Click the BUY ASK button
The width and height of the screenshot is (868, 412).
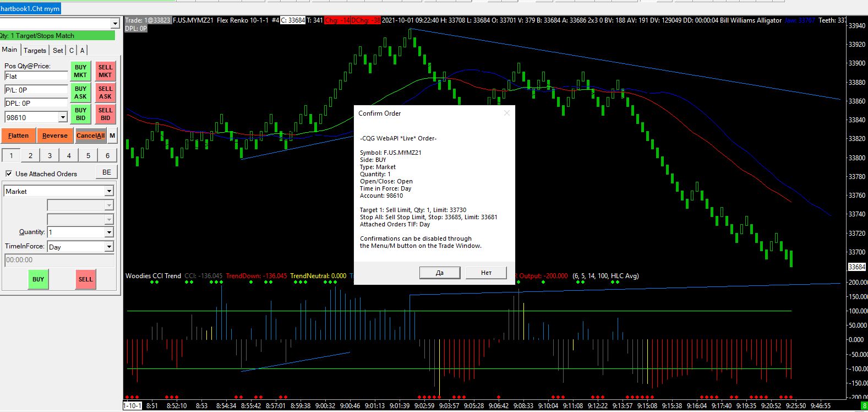(80, 93)
